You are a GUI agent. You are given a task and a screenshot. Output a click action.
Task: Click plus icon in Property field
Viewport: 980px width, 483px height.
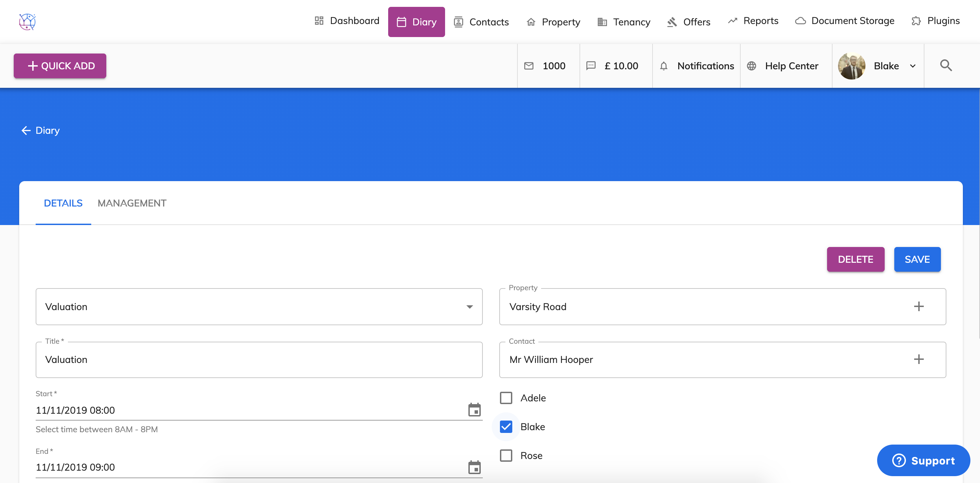(918, 306)
